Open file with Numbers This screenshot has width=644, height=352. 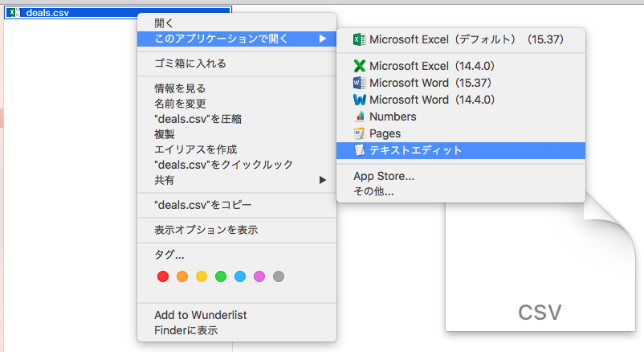click(x=461, y=117)
